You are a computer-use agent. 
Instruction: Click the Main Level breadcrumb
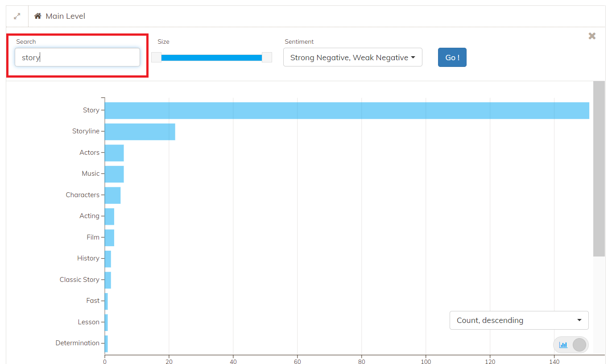pyautogui.click(x=66, y=16)
